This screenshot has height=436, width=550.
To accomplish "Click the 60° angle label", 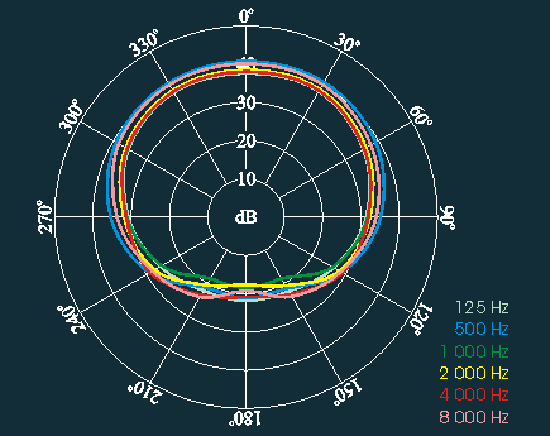I will 421,116.
